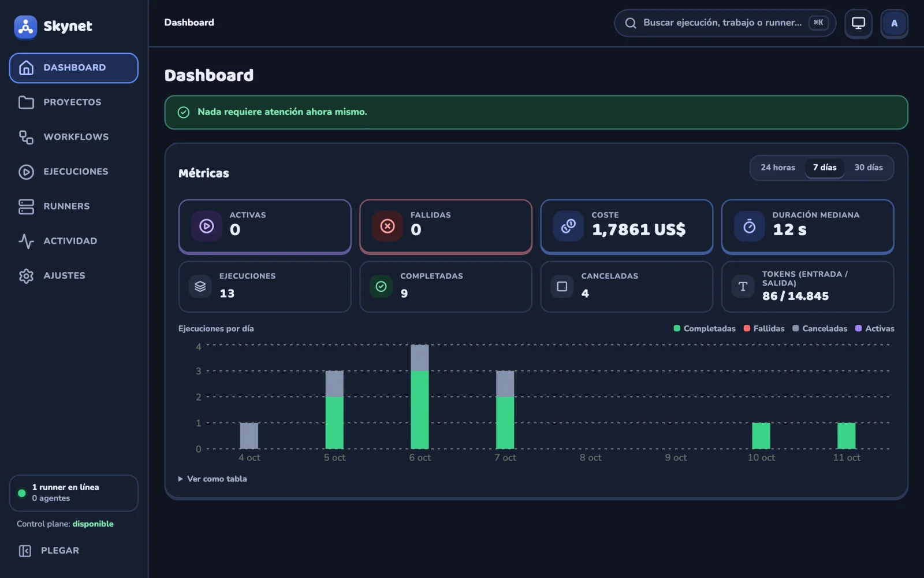Click the 7 oct bar
This screenshot has width=924, height=578.
[505, 410]
